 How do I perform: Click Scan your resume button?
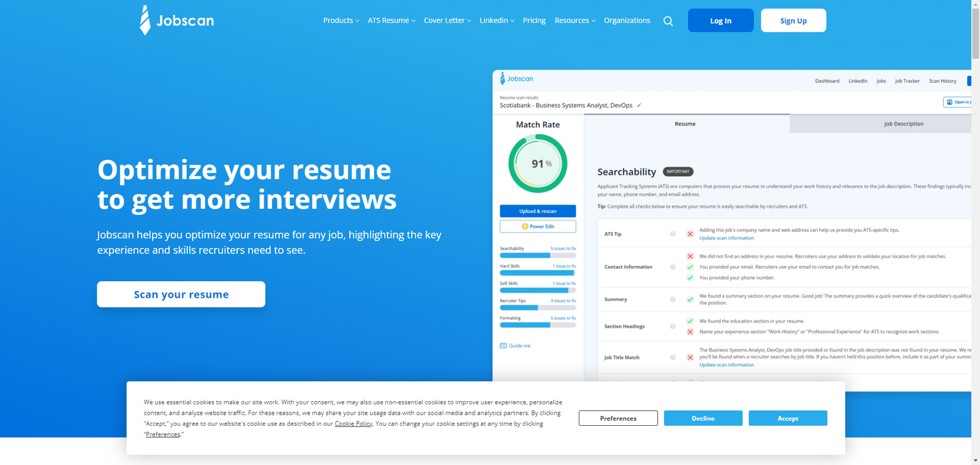pyautogui.click(x=181, y=294)
